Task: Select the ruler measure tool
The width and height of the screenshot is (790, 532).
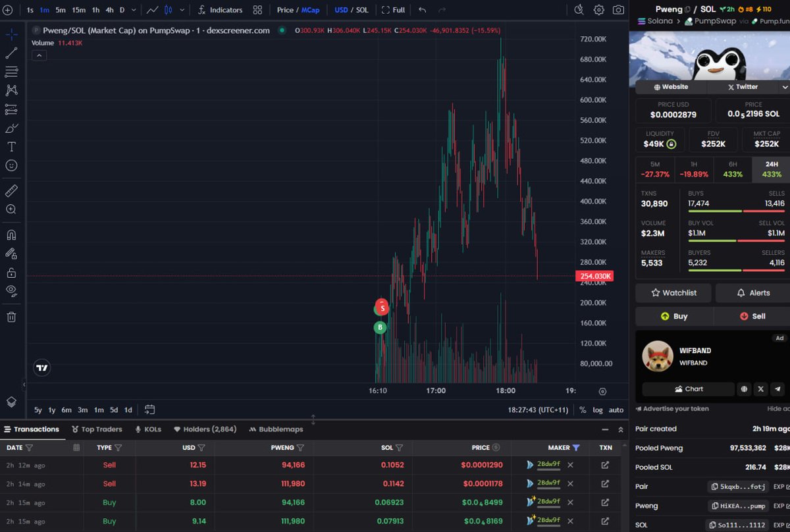Action: coord(11,190)
